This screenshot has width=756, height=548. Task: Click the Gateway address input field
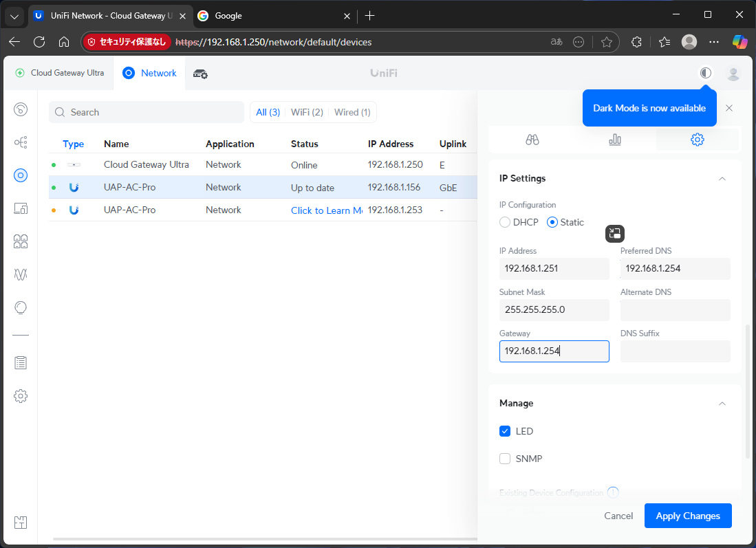554,351
